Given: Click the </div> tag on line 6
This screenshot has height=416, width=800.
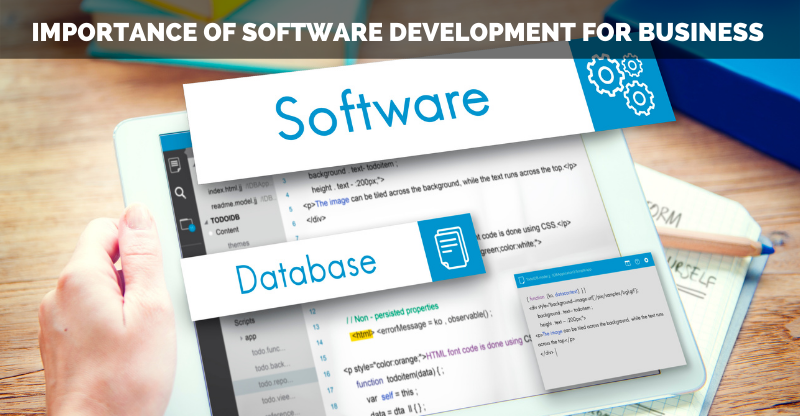Looking at the screenshot, I should click(316, 219).
